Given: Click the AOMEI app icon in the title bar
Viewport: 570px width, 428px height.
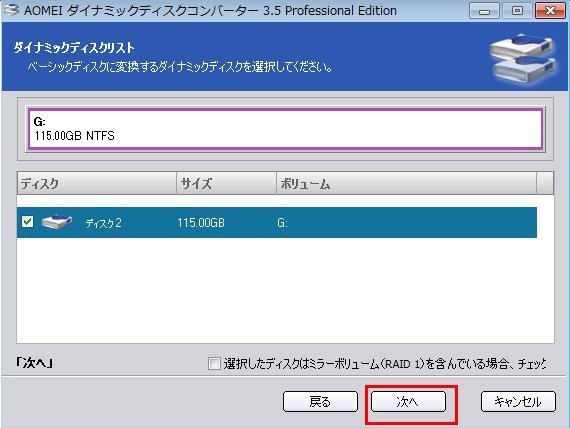Looking at the screenshot, I should [x=11, y=10].
